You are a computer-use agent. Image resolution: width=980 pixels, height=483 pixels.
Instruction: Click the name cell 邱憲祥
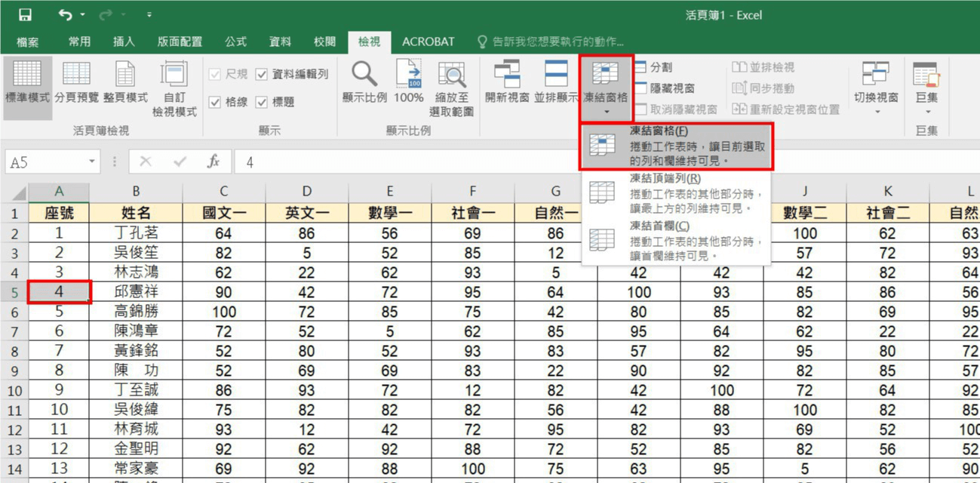tap(135, 291)
